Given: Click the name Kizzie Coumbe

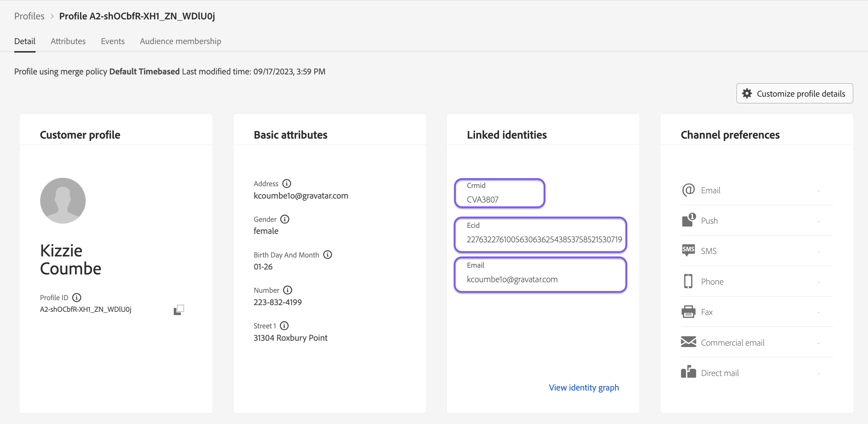Looking at the screenshot, I should pos(71,260).
